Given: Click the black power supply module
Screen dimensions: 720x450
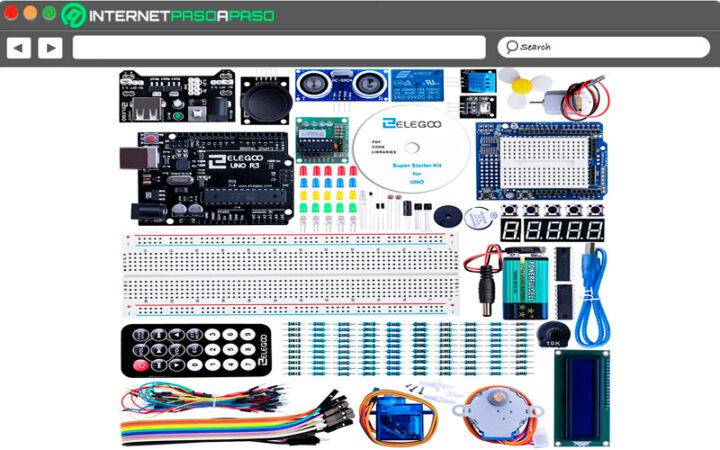Looking at the screenshot, I should (x=177, y=96).
